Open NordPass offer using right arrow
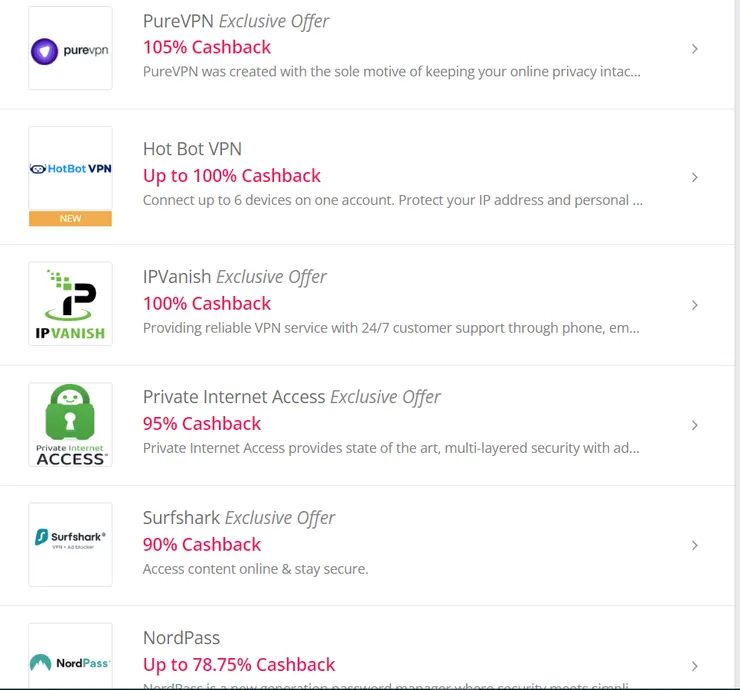 tap(695, 665)
